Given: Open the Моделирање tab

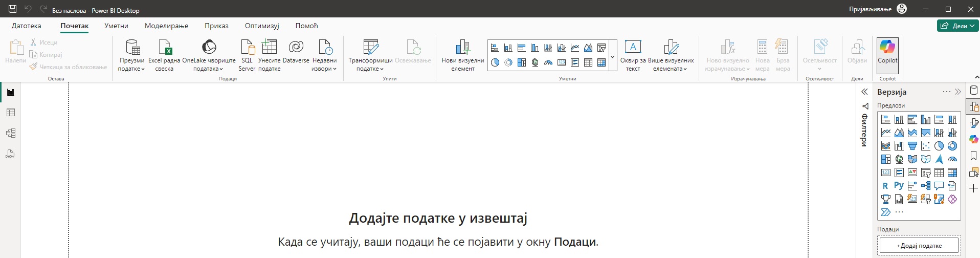Looking at the screenshot, I should click(166, 26).
